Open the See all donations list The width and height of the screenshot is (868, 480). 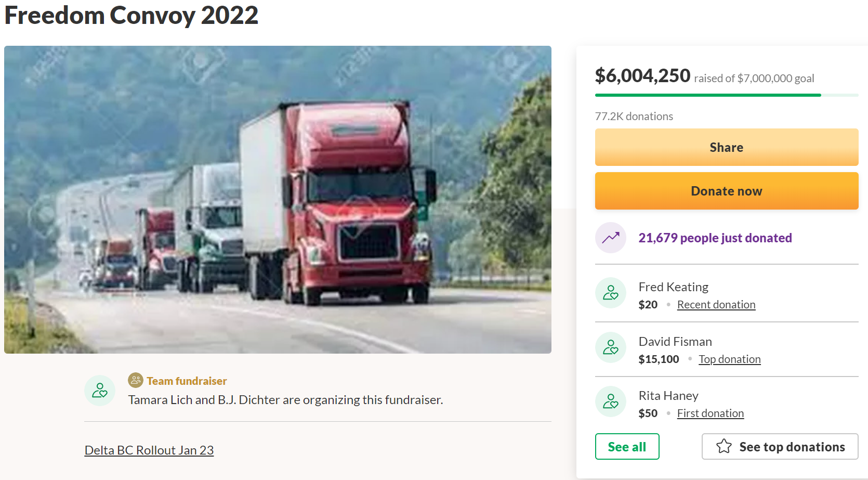pyautogui.click(x=627, y=447)
